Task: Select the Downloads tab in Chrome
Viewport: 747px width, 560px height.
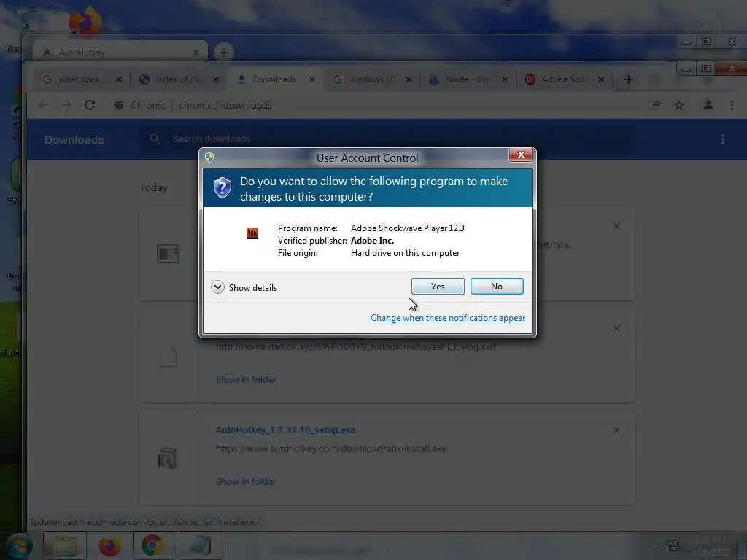Action: (274, 79)
